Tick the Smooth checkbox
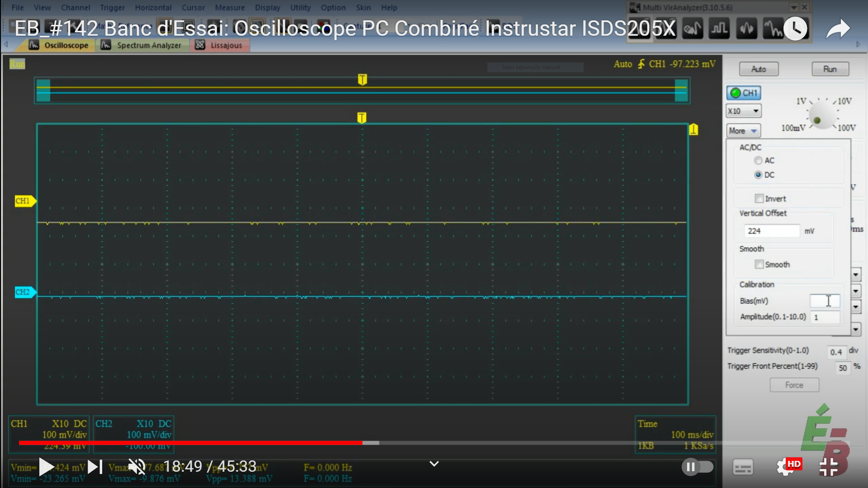The height and width of the screenshot is (488, 868). coord(759,264)
